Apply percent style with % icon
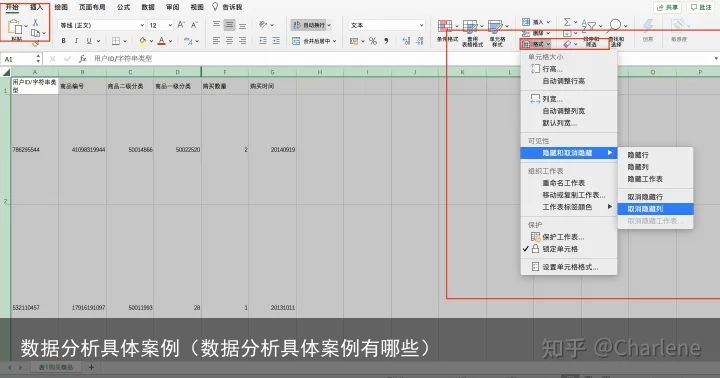 (x=373, y=41)
